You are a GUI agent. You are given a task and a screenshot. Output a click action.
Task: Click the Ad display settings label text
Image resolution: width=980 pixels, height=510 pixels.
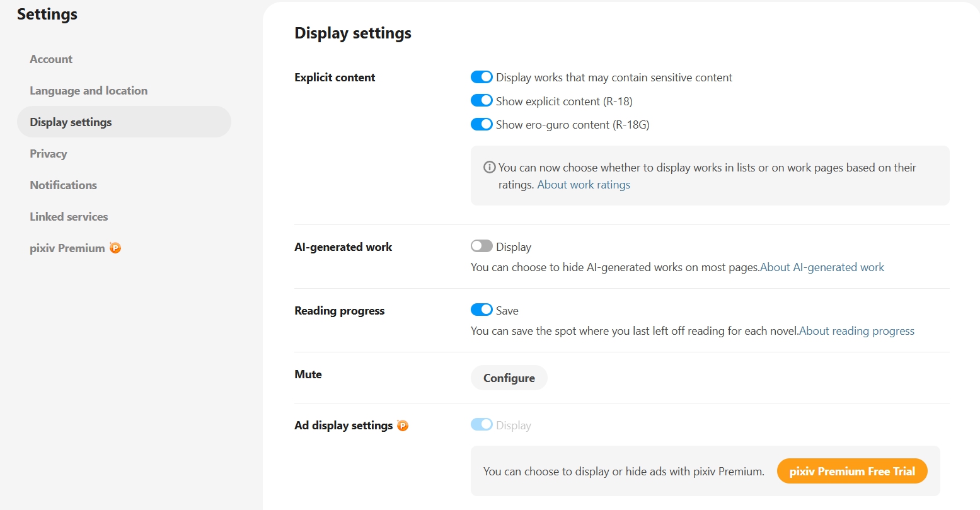(x=343, y=426)
